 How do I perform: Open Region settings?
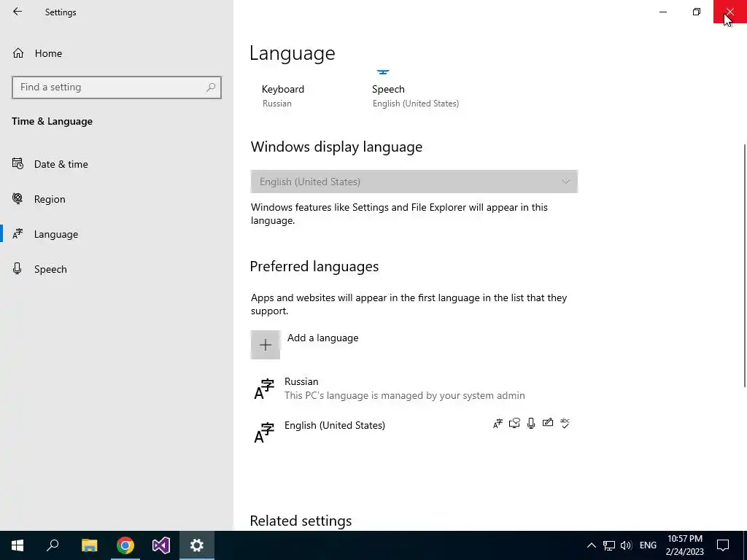point(117,199)
